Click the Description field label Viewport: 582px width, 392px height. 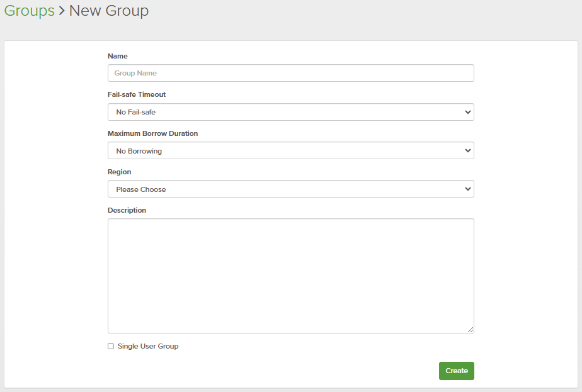(x=127, y=210)
